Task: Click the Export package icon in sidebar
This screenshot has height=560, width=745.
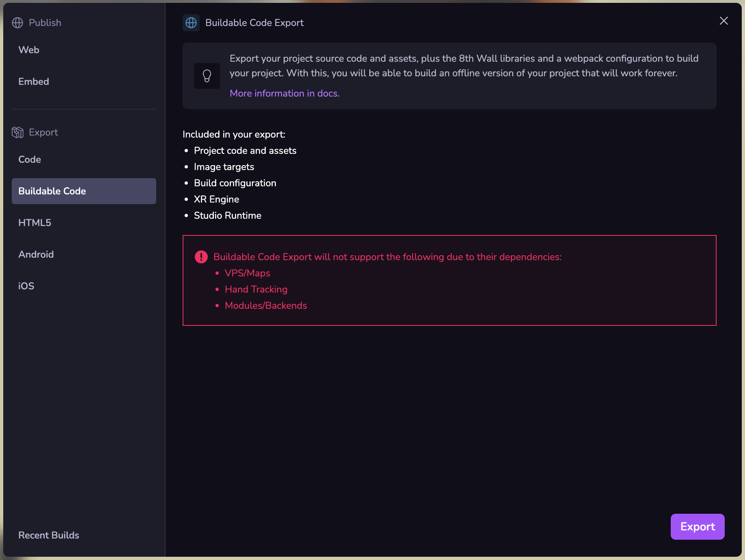Action: [x=17, y=132]
